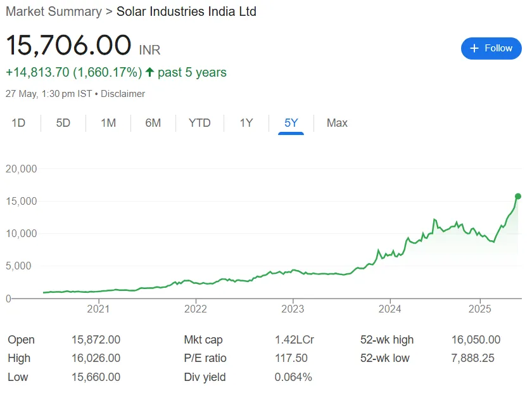The width and height of the screenshot is (532, 393).
Task: Click the Open label
Action: pyautogui.click(x=21, y=340)
